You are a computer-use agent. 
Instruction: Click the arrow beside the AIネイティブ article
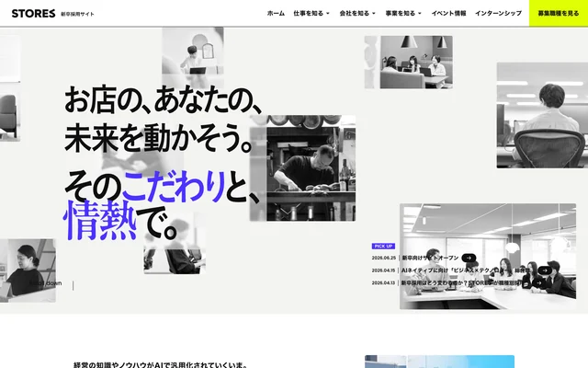[x=545, y=270]
